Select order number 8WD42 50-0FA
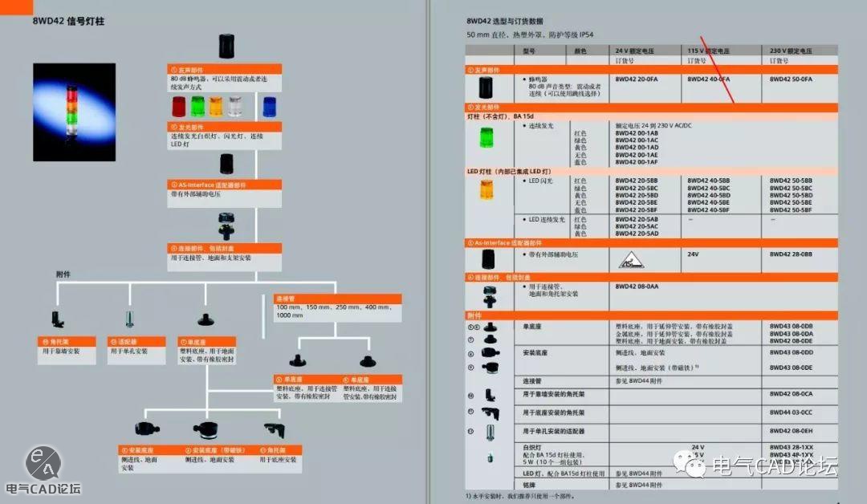 coord(791,79)
